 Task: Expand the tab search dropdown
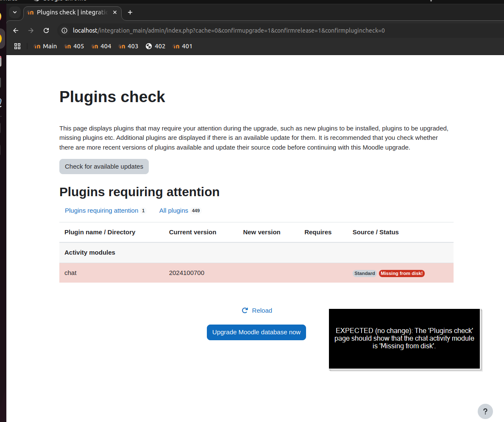click(15, 12)
